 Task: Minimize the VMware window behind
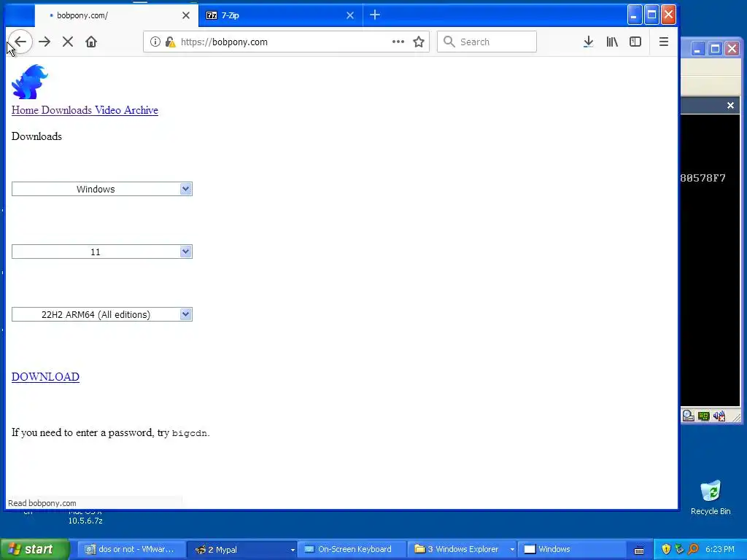(697, 49)
